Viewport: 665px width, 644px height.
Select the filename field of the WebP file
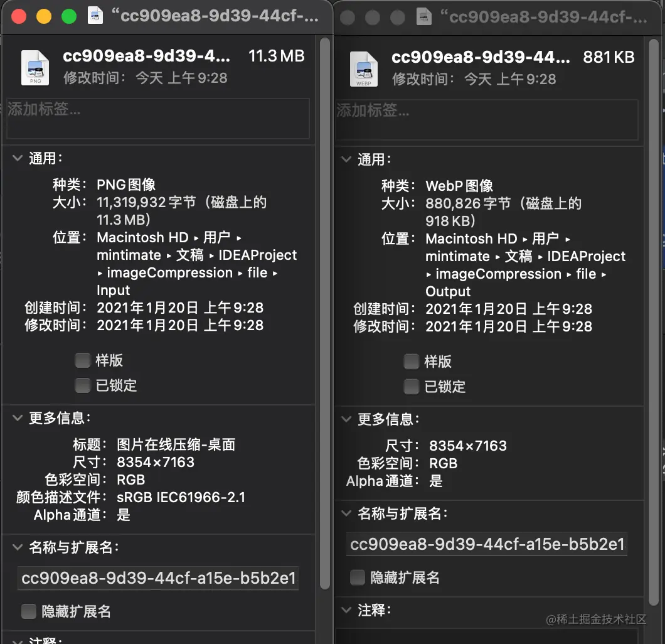(487, 544)
